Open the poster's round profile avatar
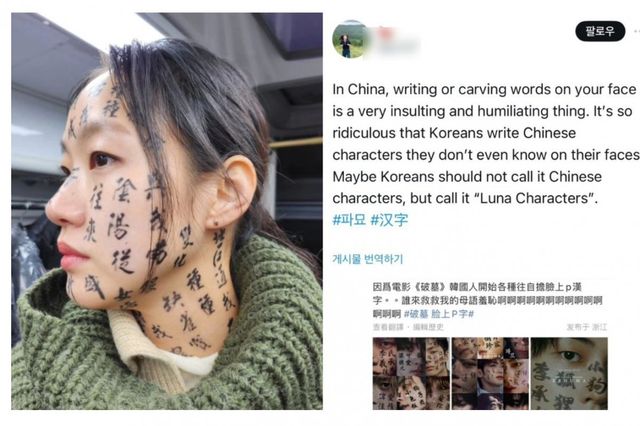This screenshot has width=640, height=426. point(348,40)
